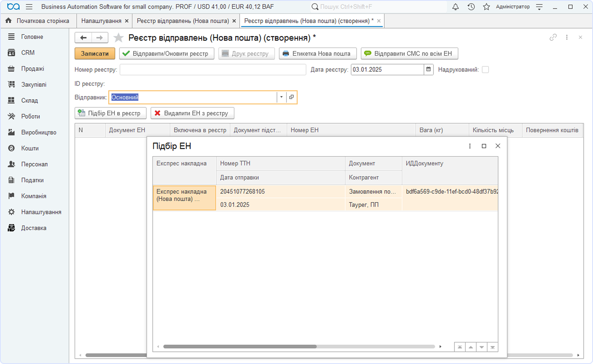Image resolution: width=593 pixels, height=364 pixels.
Task: Switch to Реєстр відправлень (Нова пошта) tab
Action: pos(183,21)
